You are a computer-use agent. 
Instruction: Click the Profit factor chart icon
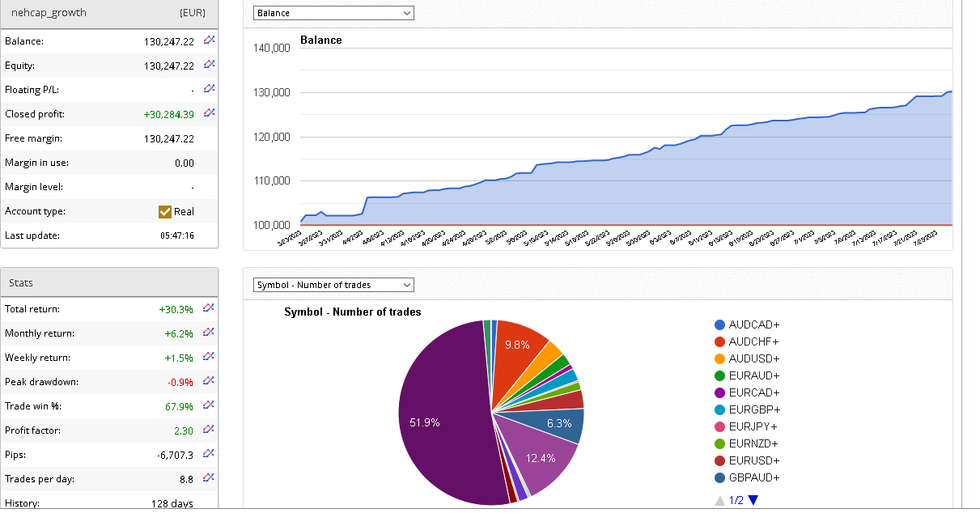coord(210,429)
